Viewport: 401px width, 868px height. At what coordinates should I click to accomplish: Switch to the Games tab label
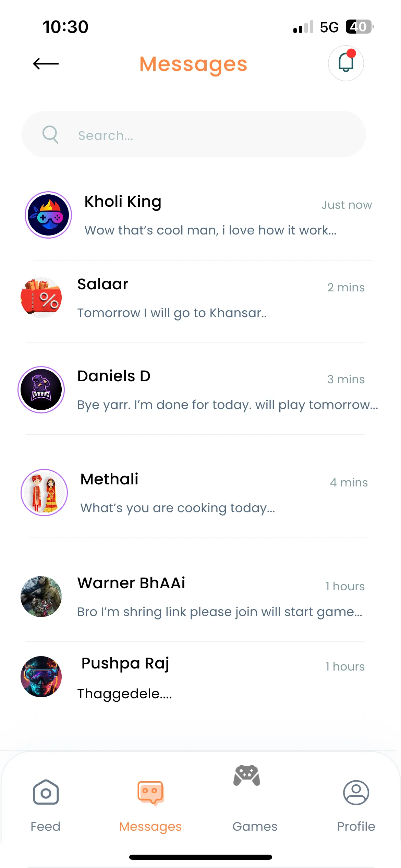[x=255, y=827]
